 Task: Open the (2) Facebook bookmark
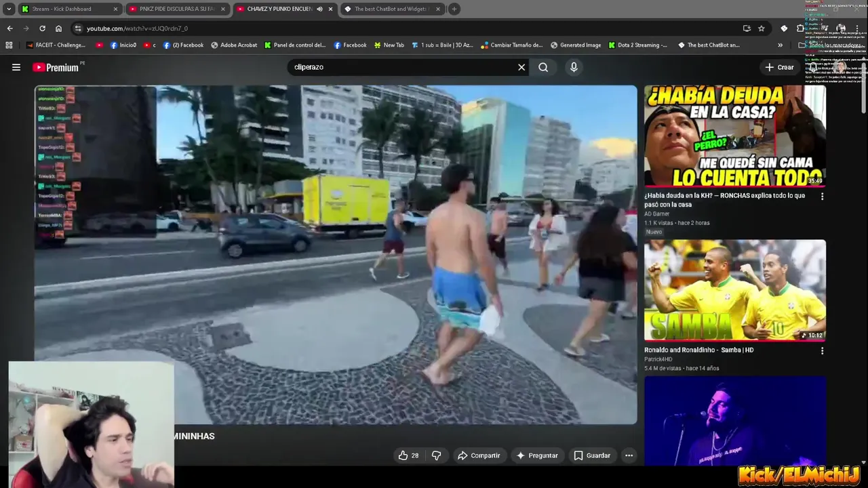pos(183,45)
